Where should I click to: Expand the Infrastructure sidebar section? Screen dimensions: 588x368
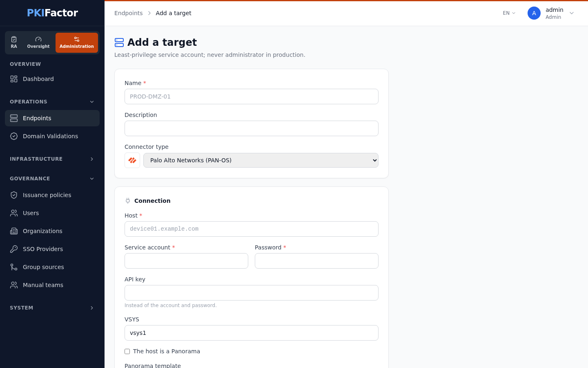[x=52, y=159]
